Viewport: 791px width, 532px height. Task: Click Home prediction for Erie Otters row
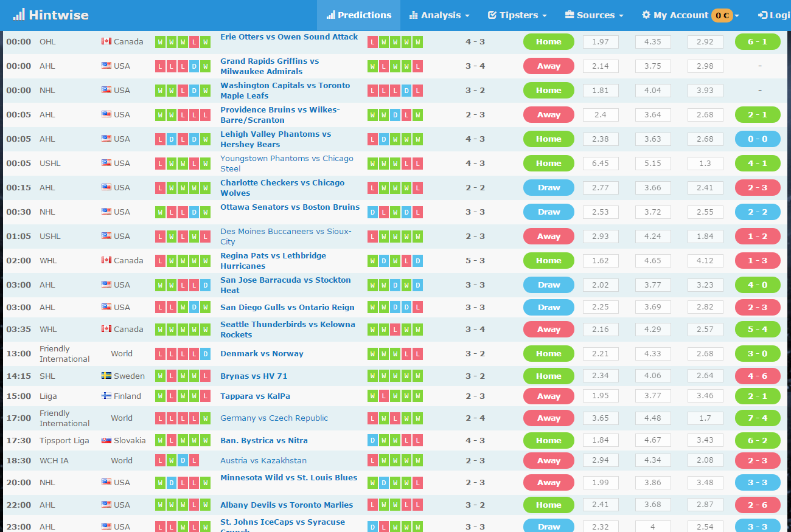[x=549, y=42]
